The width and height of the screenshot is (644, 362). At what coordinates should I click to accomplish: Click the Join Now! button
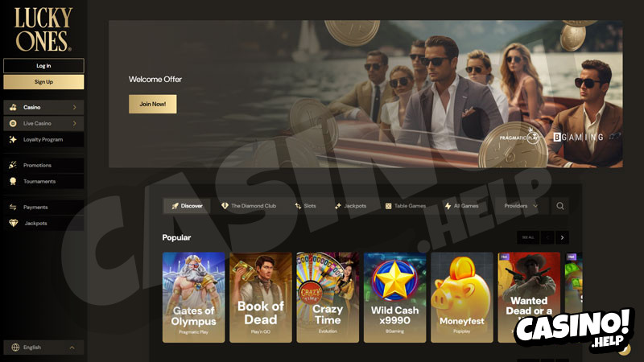coord(153,104)
